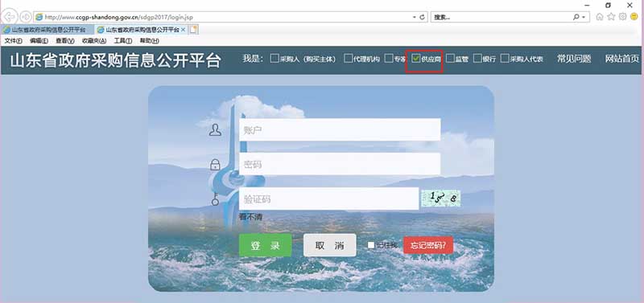This screenshot has width=644, height=303.
Task: Open browser settings gear icon
Action: [622, 17]
